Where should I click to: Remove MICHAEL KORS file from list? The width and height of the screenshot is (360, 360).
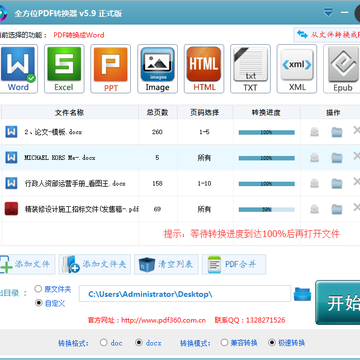tap(356, 156)
